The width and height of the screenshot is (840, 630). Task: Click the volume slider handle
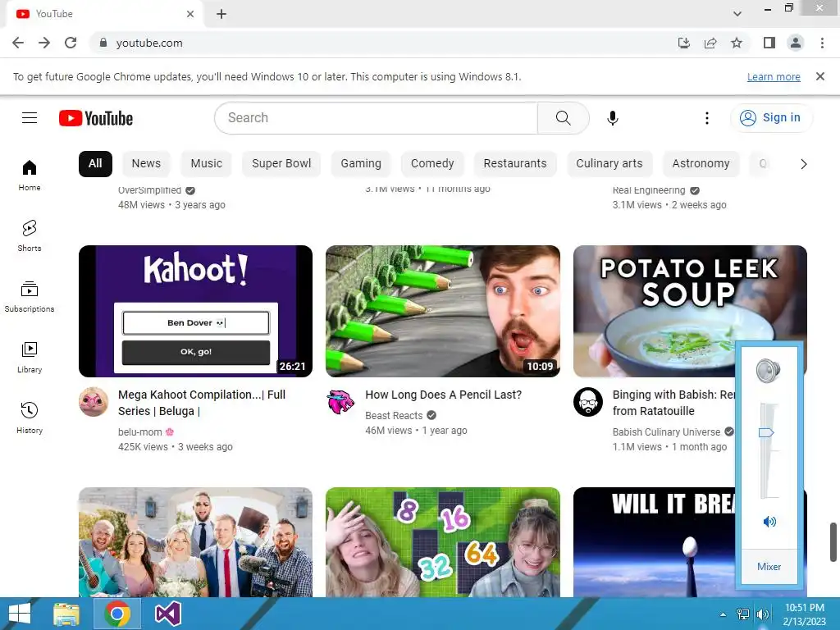[x=766, y=432]
